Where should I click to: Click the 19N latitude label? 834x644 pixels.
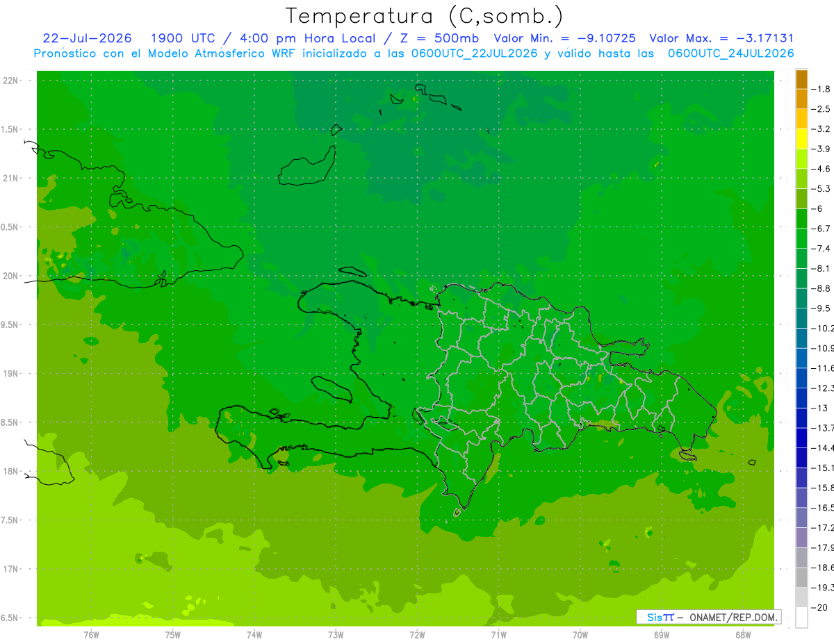[x=10, y=374]
